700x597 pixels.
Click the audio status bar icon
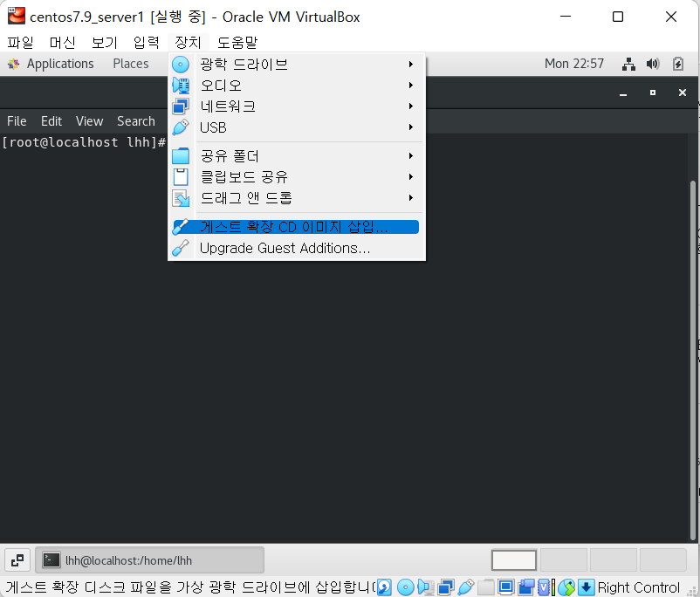tap(425, 587)
